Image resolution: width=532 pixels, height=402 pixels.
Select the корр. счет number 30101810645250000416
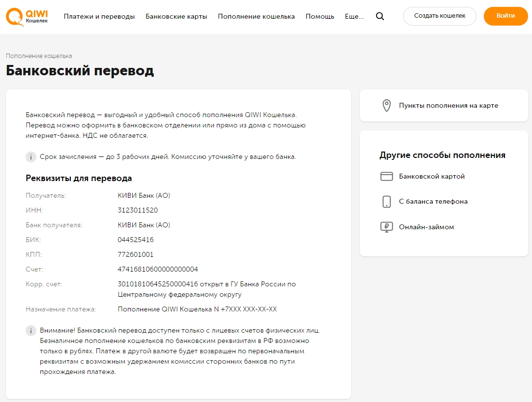pos(158,284)
